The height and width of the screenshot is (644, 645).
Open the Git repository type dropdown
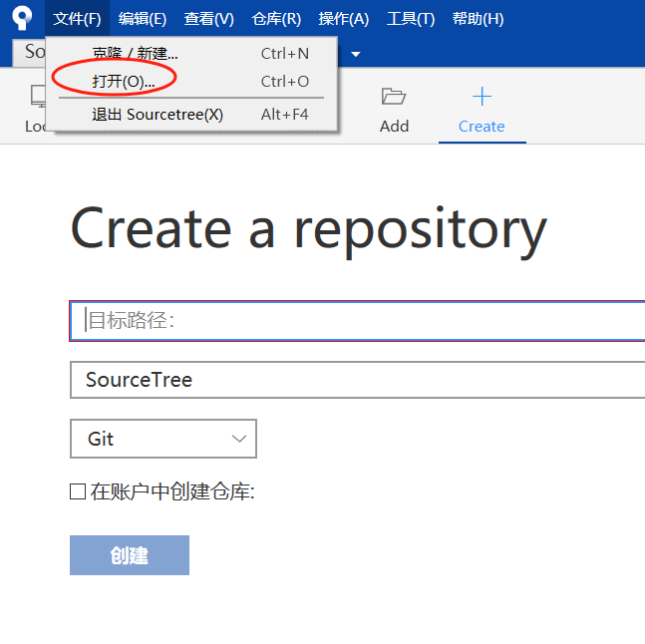coord(163,439)
